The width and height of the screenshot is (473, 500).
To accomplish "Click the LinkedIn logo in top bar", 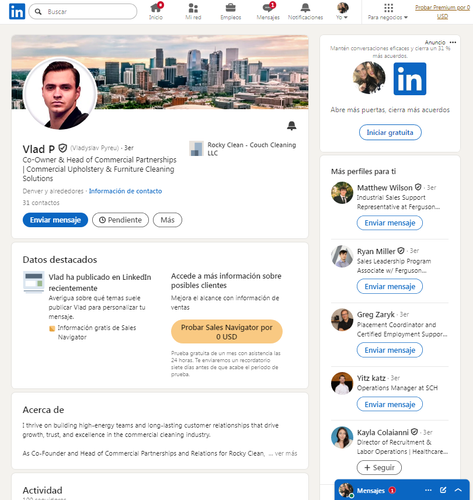I will 17,11.
